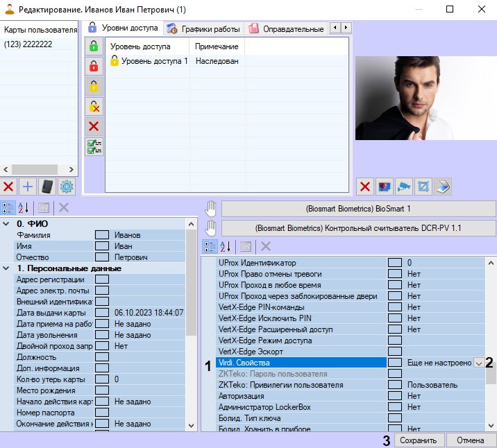Open card settings with the gear icon
The width and height of the screenshot is (497, 448).
[x=67, y=186]
